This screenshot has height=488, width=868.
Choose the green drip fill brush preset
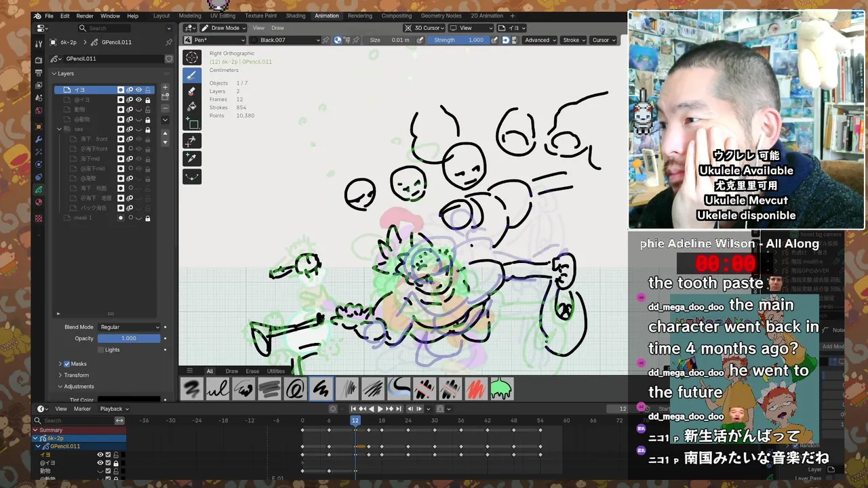click(x=501, y=389)
